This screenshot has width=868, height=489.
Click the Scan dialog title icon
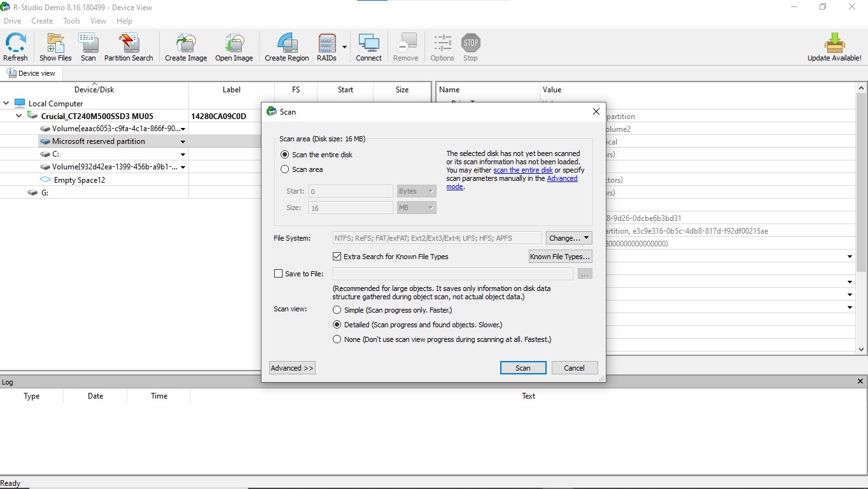pos(272,111)
